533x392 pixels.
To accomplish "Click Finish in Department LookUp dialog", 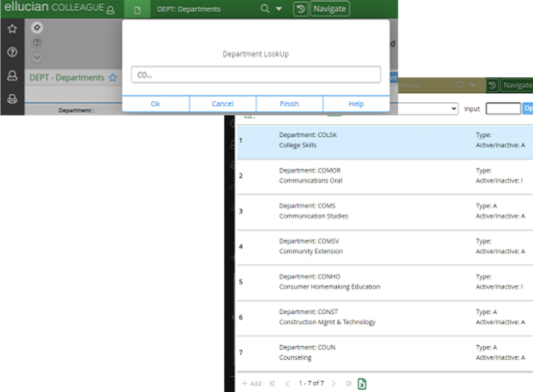I will coord(289,104).
